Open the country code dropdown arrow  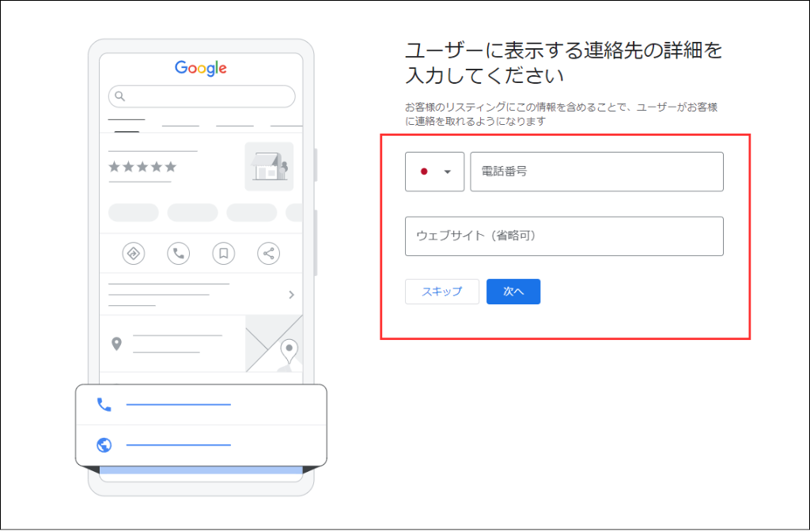point(449,172)
